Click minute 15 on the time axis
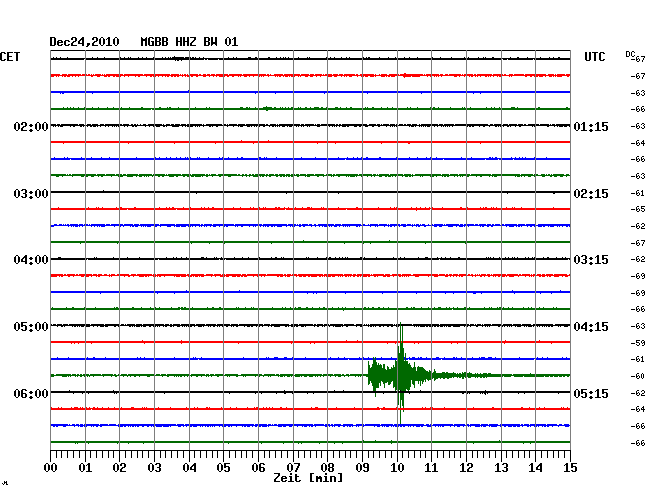650x494 pixels. [570, 468]
